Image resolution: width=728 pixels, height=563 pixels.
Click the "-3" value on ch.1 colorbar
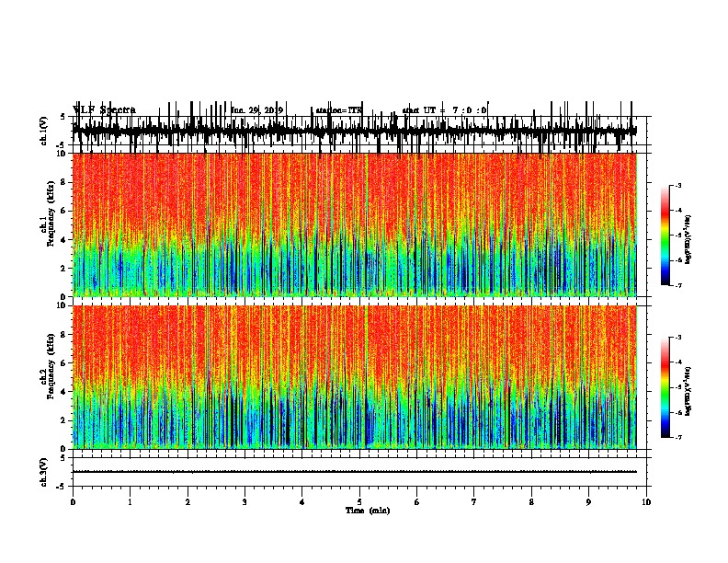[x=677, y=185]
